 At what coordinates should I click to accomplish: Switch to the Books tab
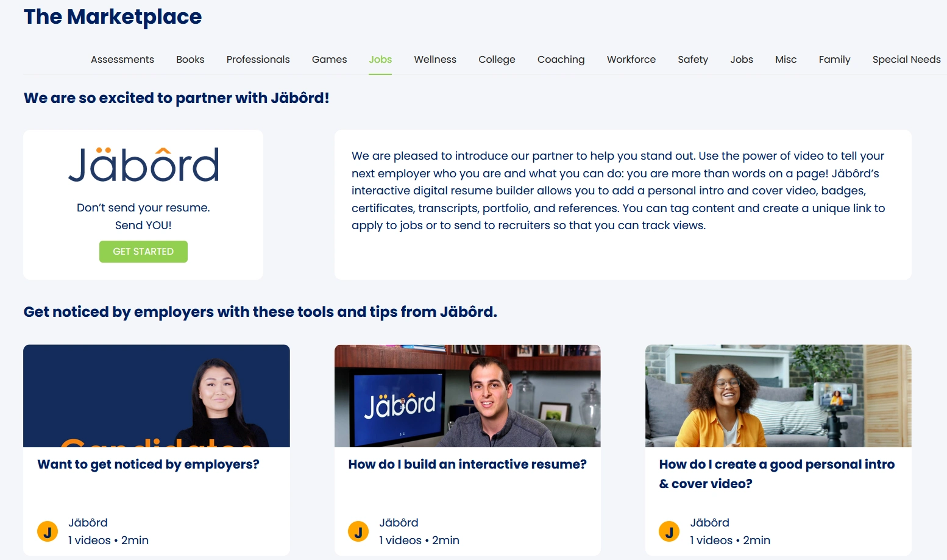coord(190,60)
